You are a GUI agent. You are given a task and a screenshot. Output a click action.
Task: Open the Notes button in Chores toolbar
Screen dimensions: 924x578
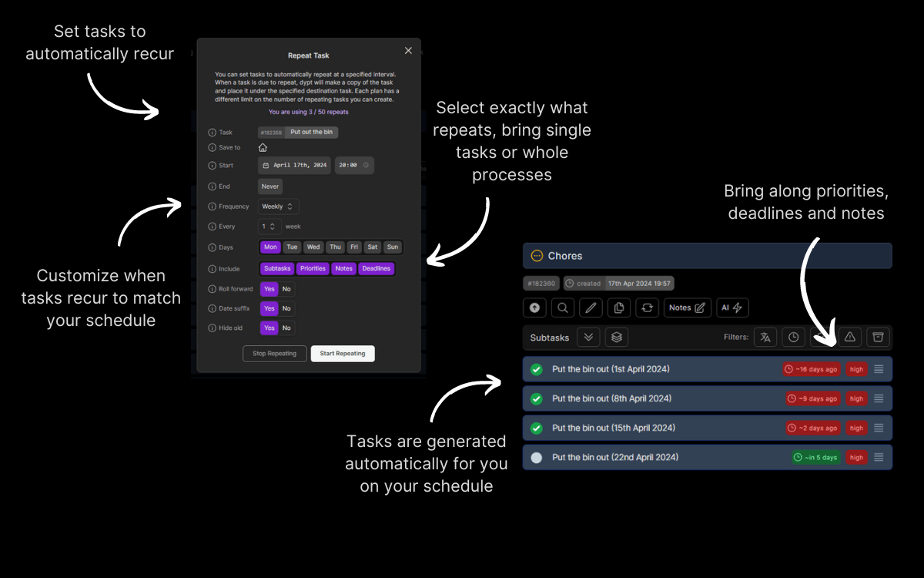688,307
